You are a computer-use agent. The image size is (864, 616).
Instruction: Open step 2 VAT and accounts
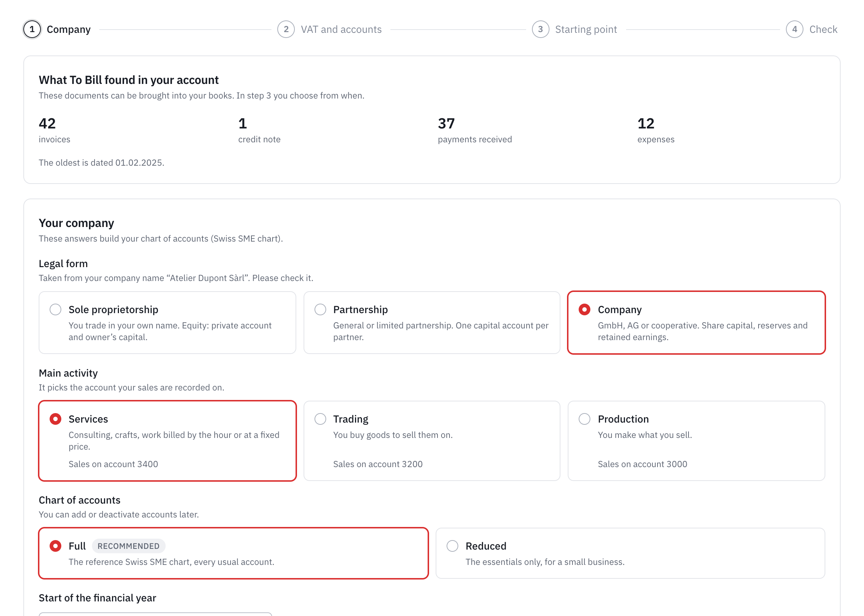(329, 29)
